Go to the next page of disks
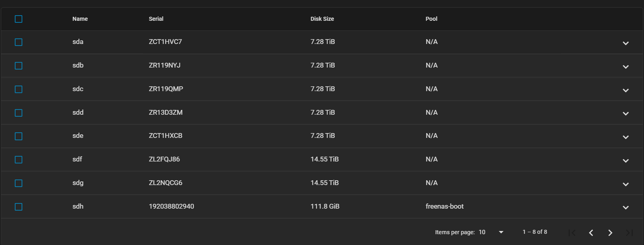 610,233
